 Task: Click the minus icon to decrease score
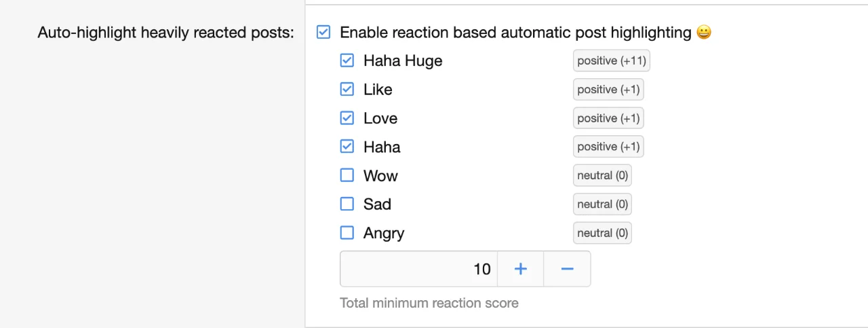[x=567, y=269]
